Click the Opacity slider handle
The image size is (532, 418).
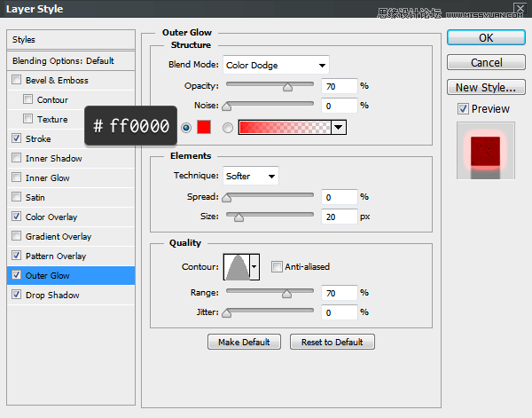[287, 87]
